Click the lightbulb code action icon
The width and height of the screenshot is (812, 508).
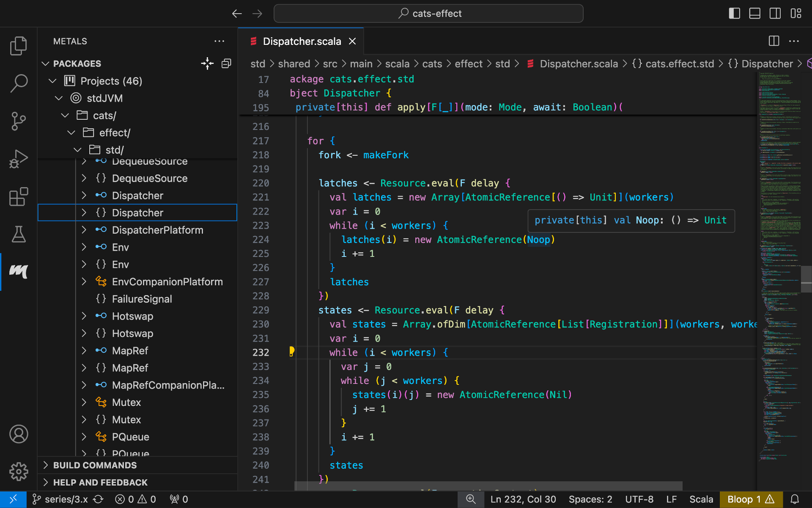[291, 351]
